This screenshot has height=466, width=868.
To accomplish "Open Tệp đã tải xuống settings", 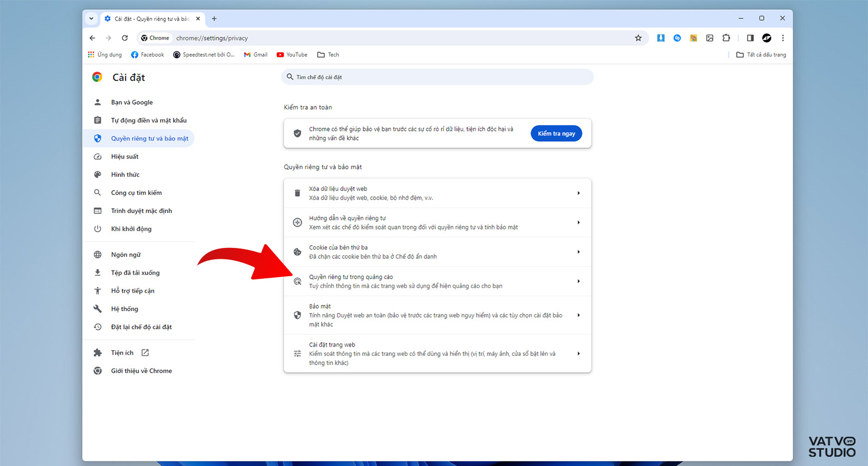I will pyautogui.click(x=139, y=273).
